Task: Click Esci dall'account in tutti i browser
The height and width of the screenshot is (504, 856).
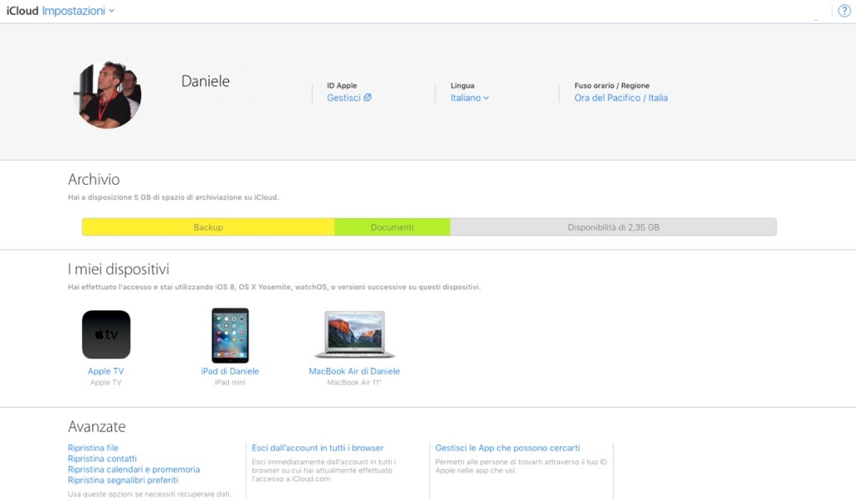Action: click(x=318, y=448)
